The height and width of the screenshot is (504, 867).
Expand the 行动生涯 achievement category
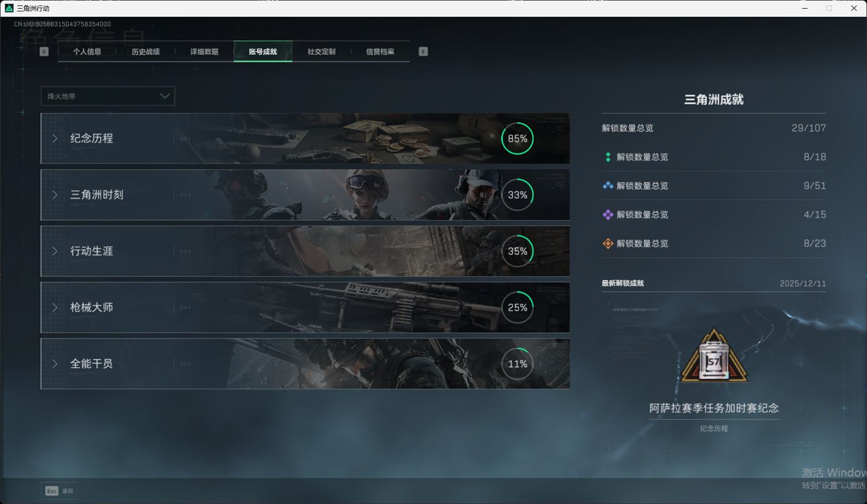(x=91, y=251)
